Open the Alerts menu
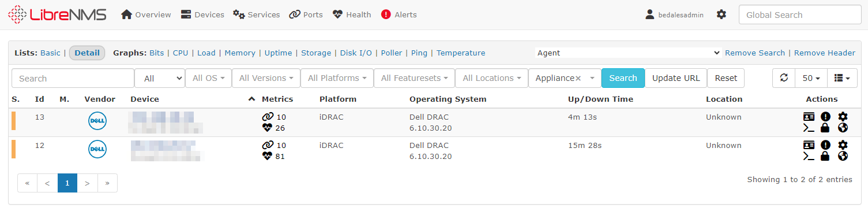 [399, 14]
